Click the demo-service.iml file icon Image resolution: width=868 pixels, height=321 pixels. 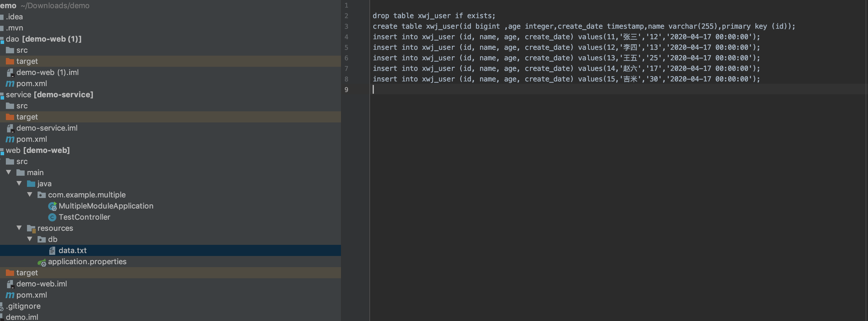click(x=10, y=128)
